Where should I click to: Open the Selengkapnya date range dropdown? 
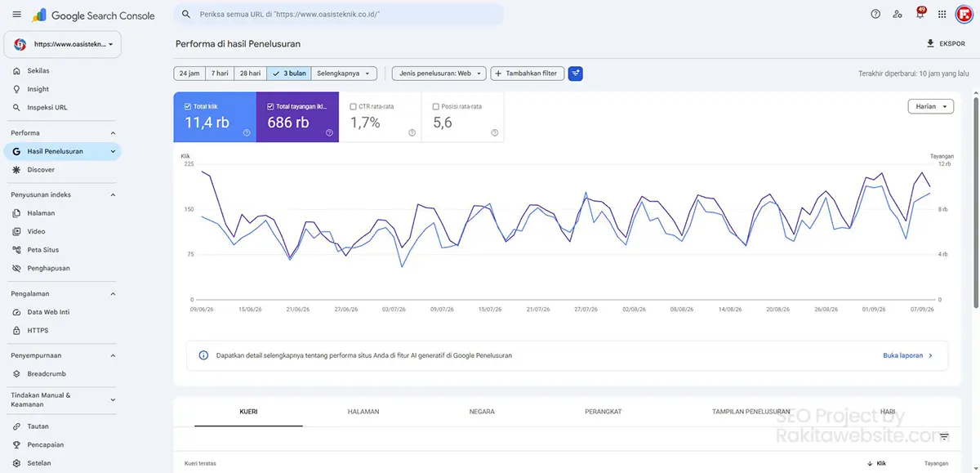[344, 74]
